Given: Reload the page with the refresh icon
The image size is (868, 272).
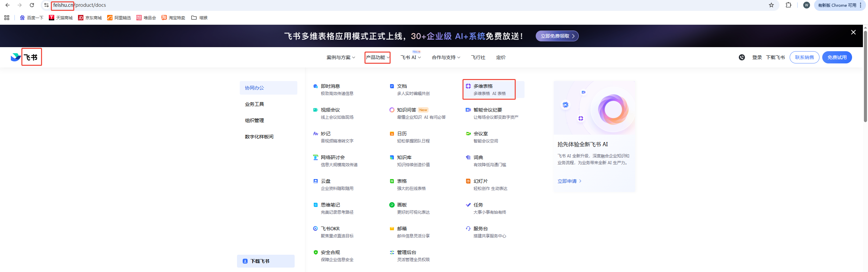Looking at the screenshot, I should point(32,5).
